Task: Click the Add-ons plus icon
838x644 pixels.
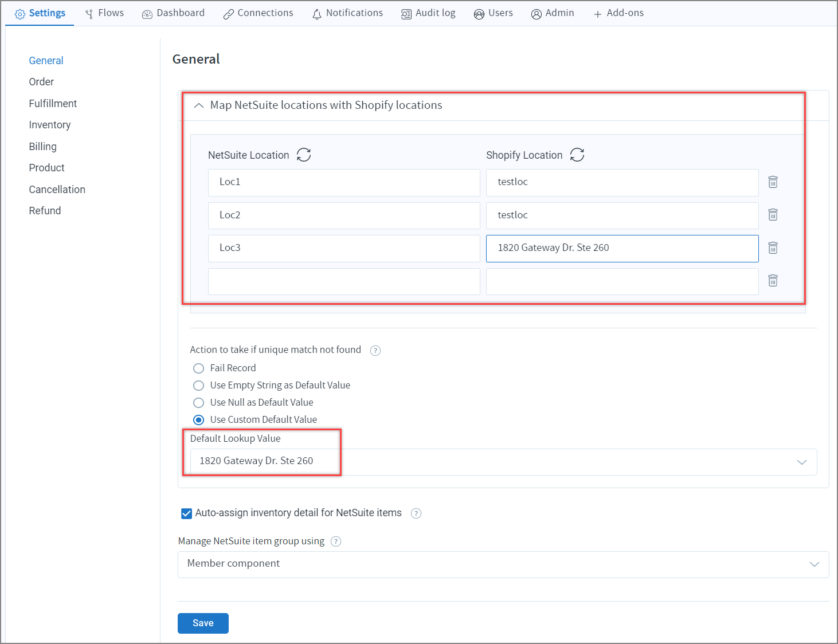Action: 598,14
